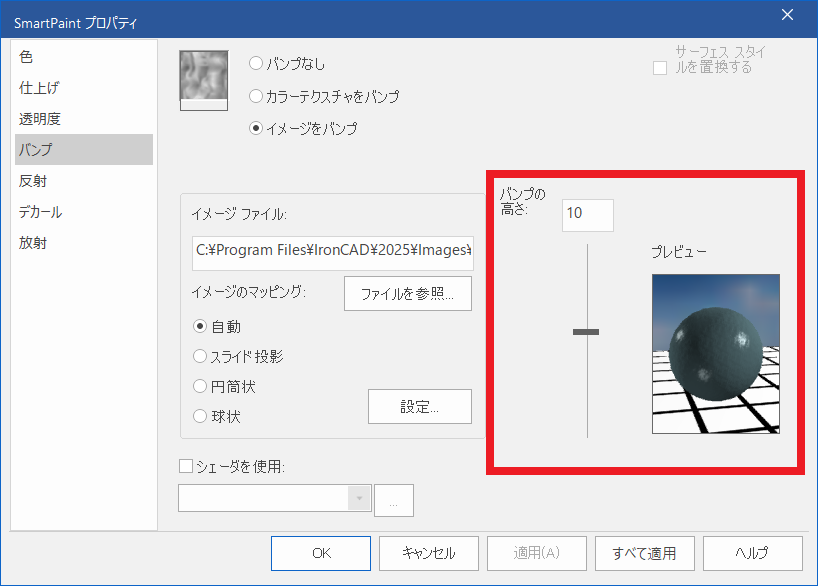The width and height of the screenshot is (818, 586).
Task: Apply changes with すべて適用 button
Action: point(645,553)
